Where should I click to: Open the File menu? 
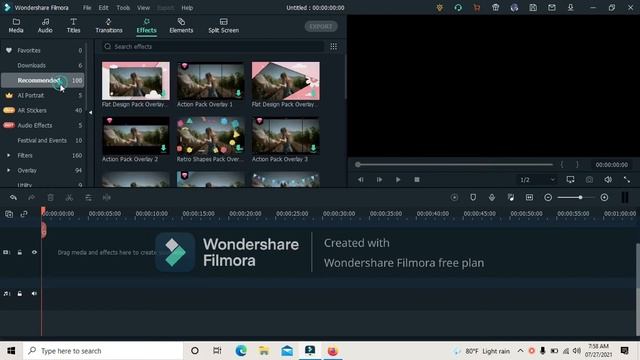pos(87,8)
